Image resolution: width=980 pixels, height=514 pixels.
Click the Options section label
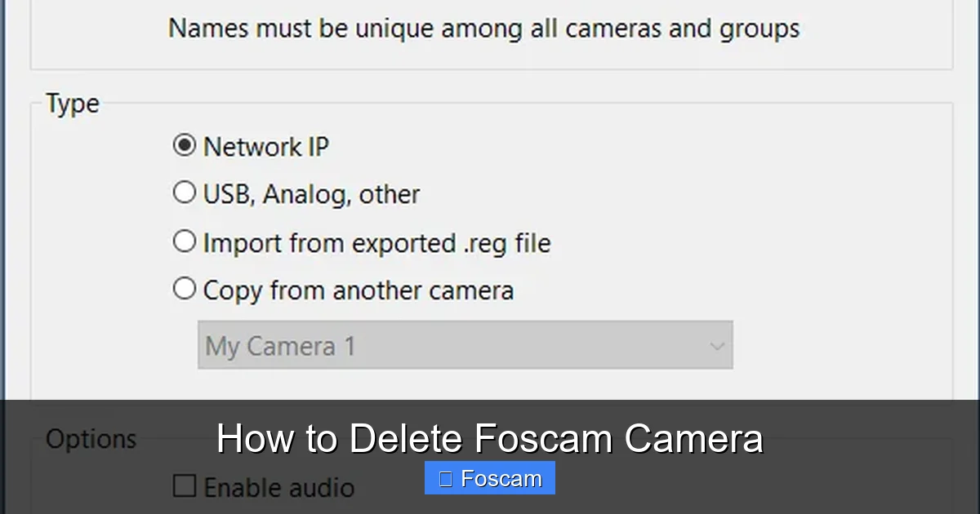coord(91,439)
